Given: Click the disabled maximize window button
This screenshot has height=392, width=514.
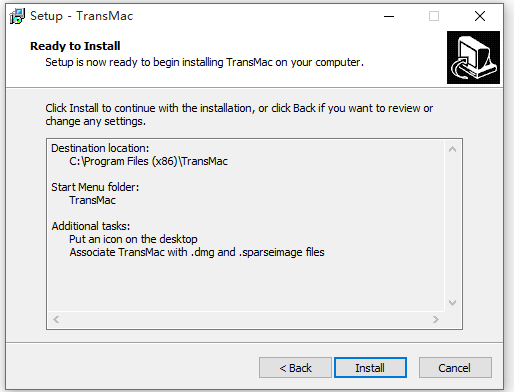Looking at the screenshot, I should click(x=434, y=16).
